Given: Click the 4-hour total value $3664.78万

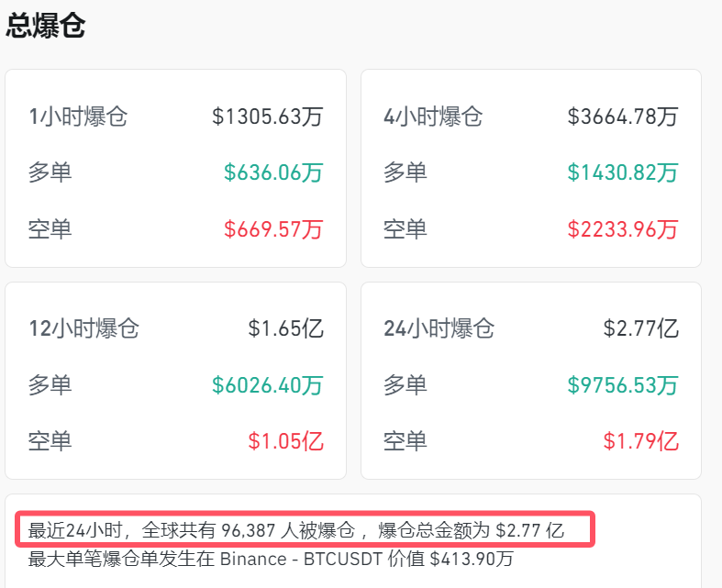Looking at the screenshot, I should tap(623, 117).
